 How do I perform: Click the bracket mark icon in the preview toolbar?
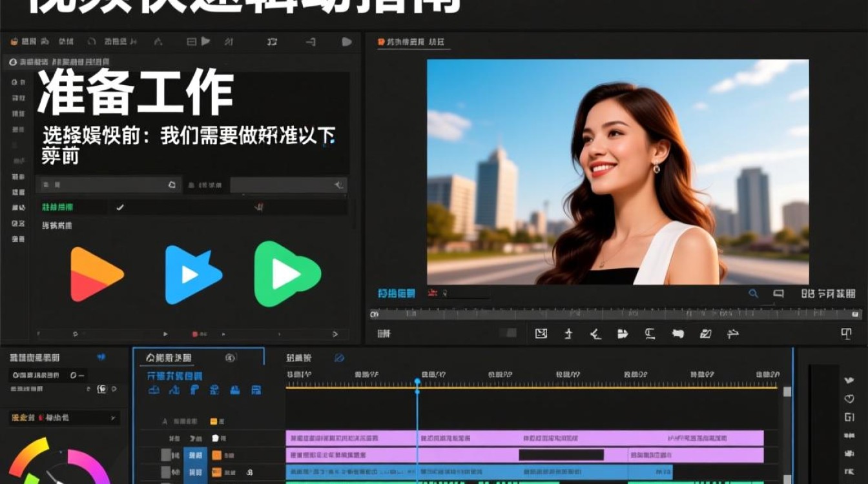[650, 334]
